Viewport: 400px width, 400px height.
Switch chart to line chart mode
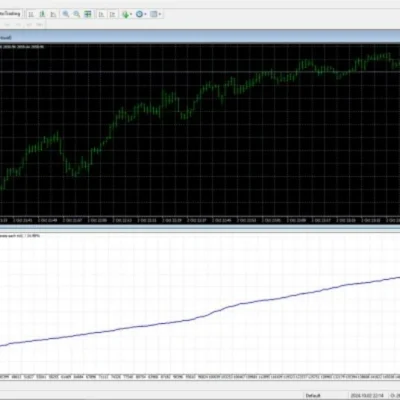pos(53,14)
